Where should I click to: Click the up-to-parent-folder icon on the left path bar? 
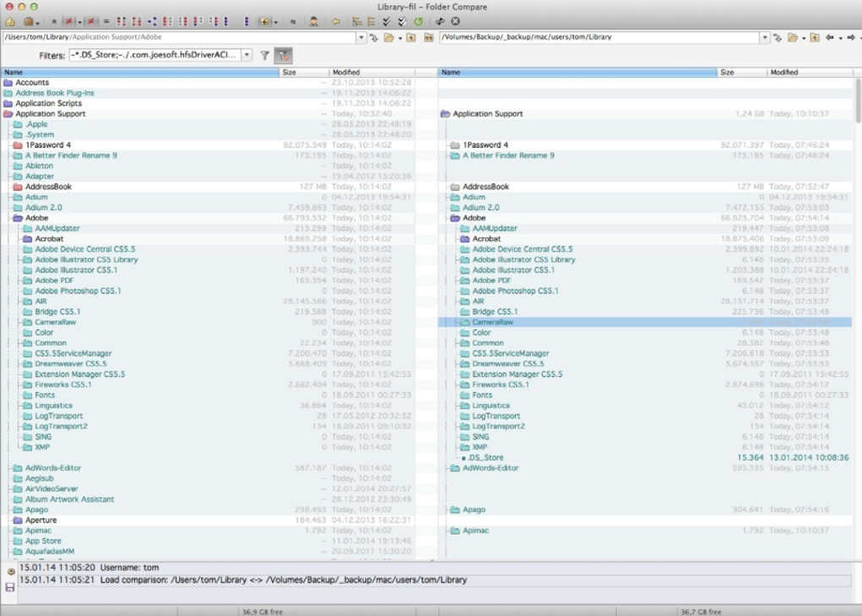pos(411,37)
